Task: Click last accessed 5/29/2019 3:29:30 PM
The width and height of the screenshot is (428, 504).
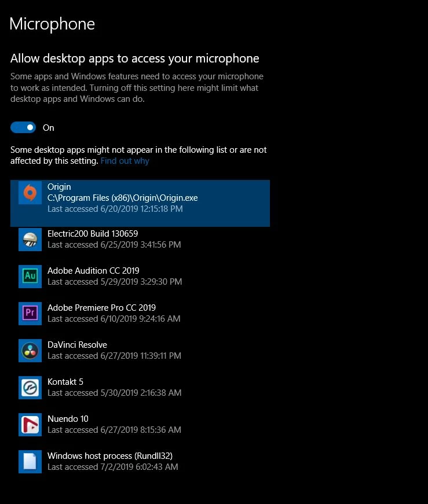Action: point(115,282)
